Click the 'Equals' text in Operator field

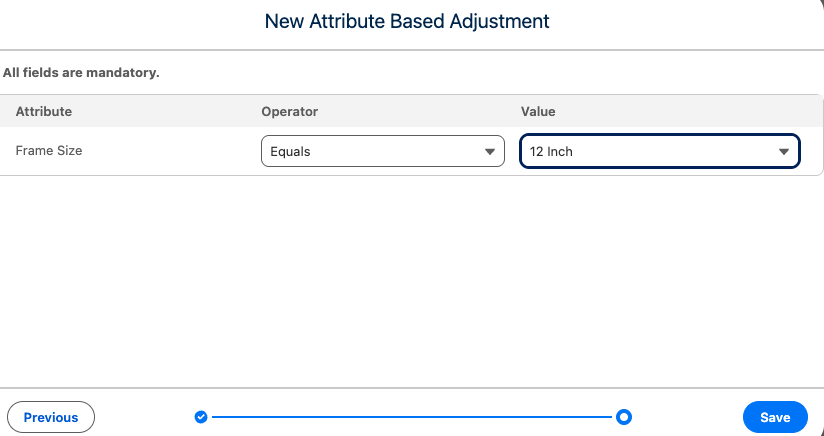click(290, 152)
